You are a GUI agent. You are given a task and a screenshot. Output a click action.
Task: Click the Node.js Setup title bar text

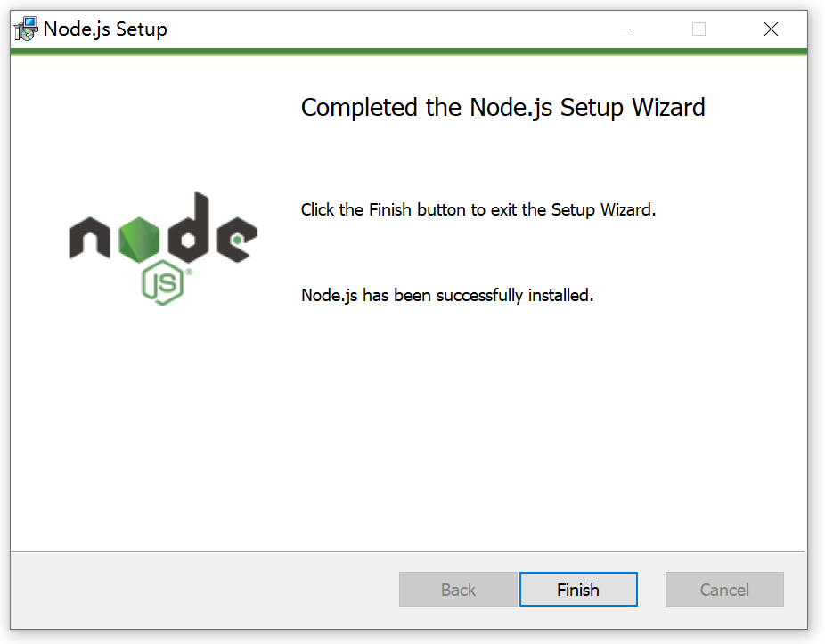coord(105,29)
